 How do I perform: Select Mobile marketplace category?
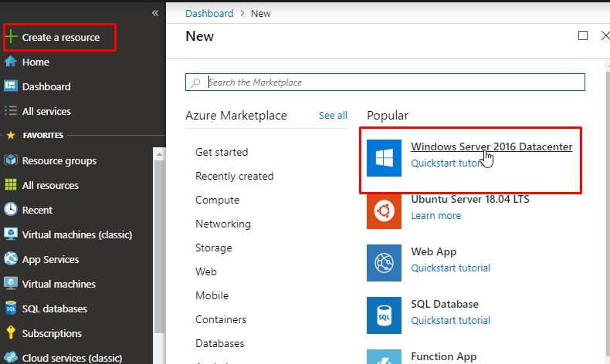click(x=212, y=295)
